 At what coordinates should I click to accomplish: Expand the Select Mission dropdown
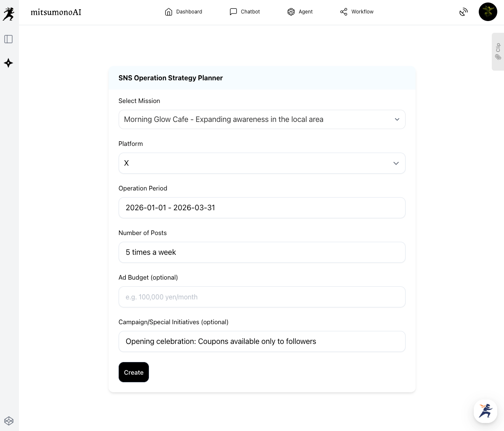tap(262, 119)
